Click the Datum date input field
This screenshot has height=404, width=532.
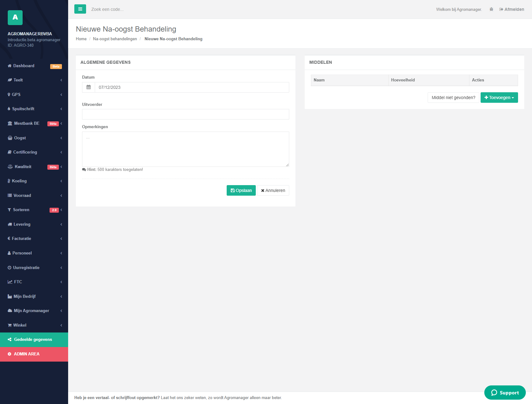[192, 87]
